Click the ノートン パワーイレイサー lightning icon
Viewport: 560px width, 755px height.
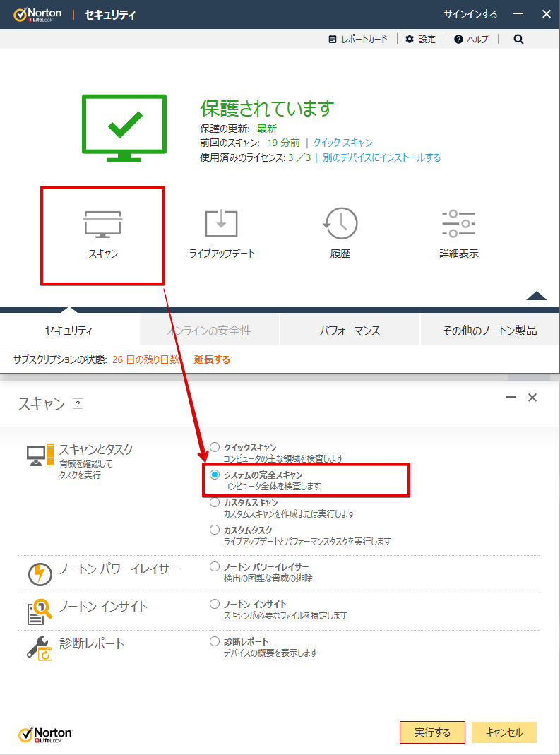[40, 574]
